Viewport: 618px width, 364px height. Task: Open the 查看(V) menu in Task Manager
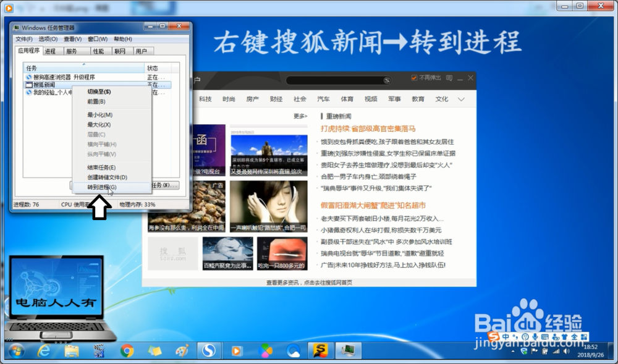click(72, 39)
